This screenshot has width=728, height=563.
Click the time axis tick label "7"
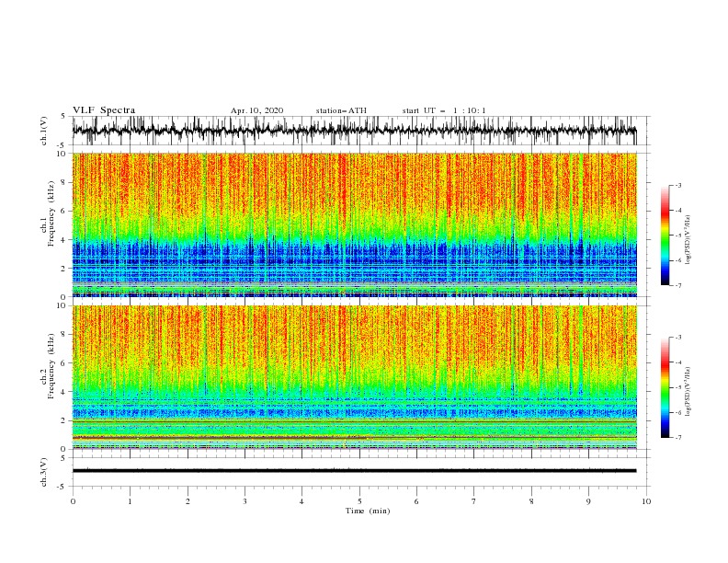coord(474,501)
